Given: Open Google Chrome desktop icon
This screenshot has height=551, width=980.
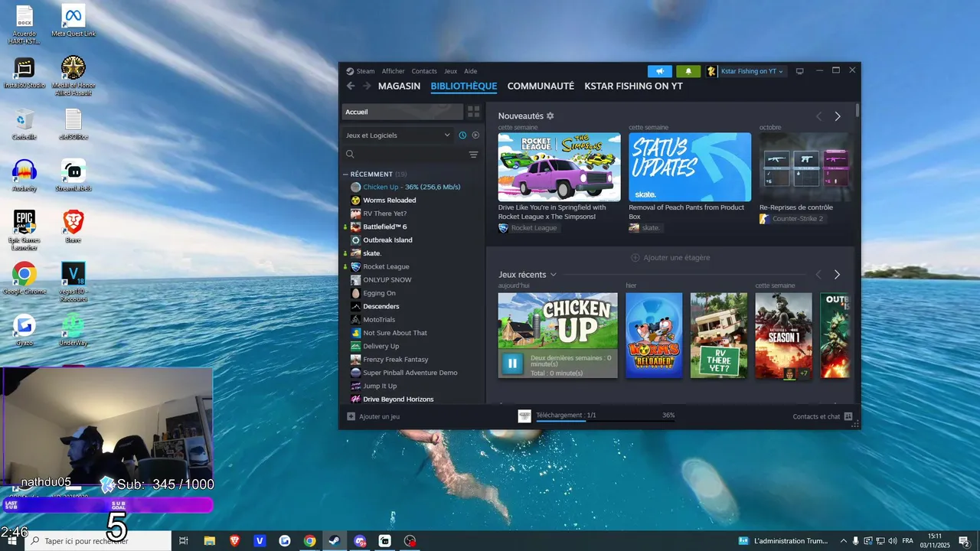Looking at the screenshot, I should click(24, 278).
